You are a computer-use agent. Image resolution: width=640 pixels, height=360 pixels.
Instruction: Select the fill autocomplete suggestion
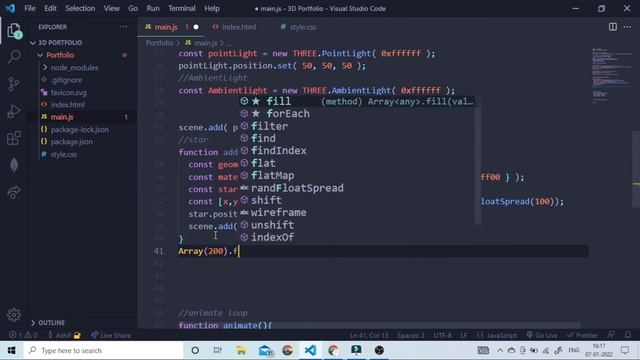(357, 101)
